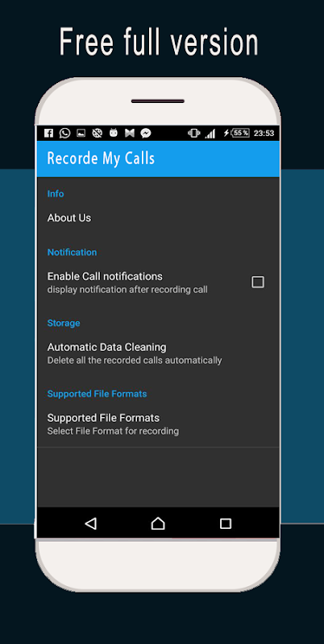Screen dimensions: 324x644
Task: Tap the Recent apps square button
Action: pyautogui.click(x=226, y=523)
